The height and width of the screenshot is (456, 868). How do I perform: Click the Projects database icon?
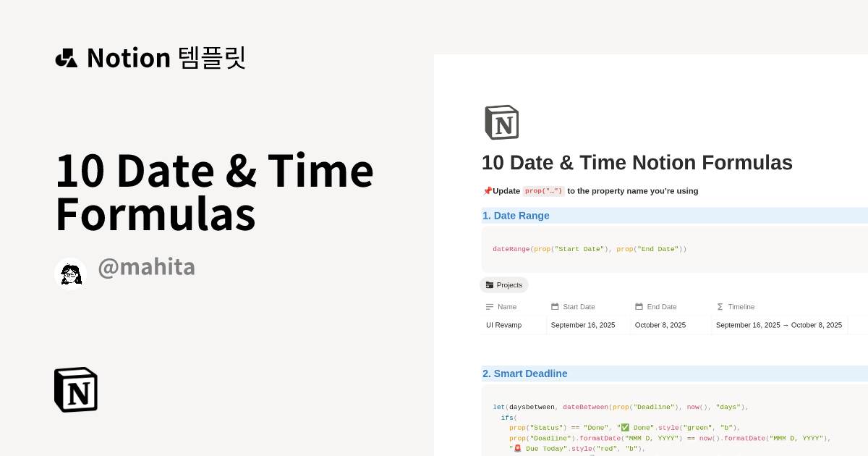[490, 284]
